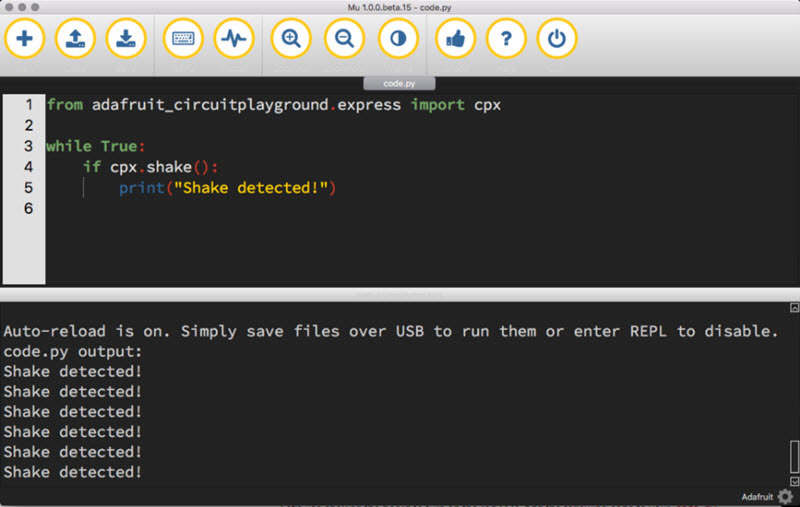Screen dimensions: 800x507
Task: Select the code.py tab
Action: (x=399, y=84)
